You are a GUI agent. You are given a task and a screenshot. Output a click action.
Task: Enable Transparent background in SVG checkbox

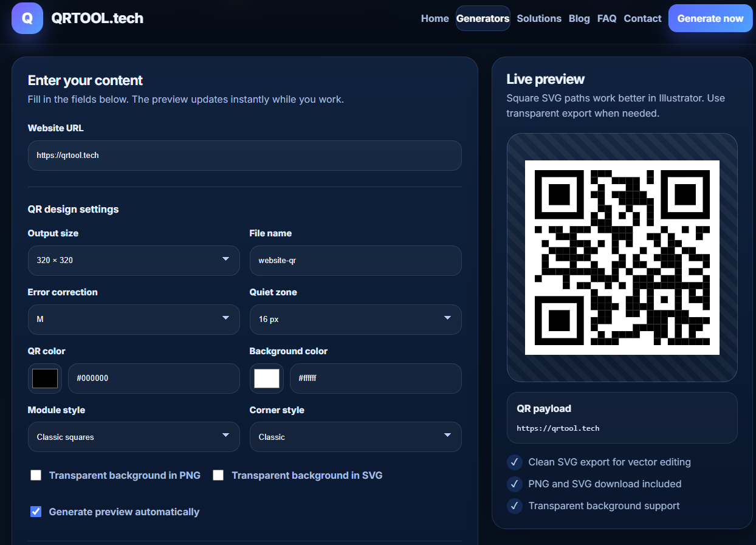coord(218,475)
